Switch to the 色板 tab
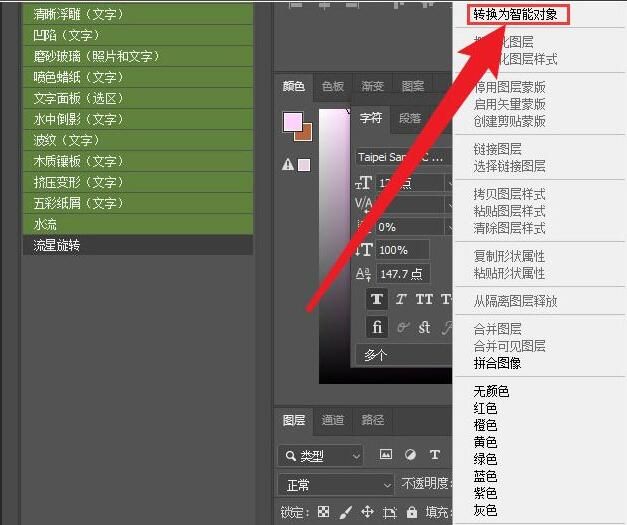The image size is (627, 525). (x=333, y=86)
